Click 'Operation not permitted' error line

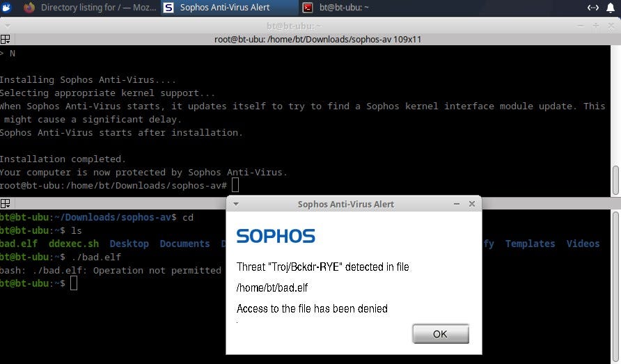(111, 270)
